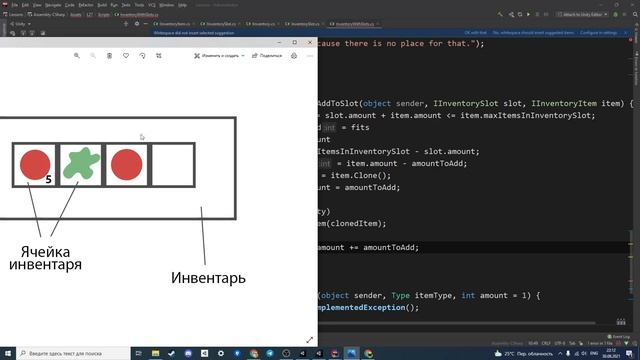640x360 pixels.
Task: Switch to the InventoryWithSlots.cs editor tab
Action: [x=354, y=24]
